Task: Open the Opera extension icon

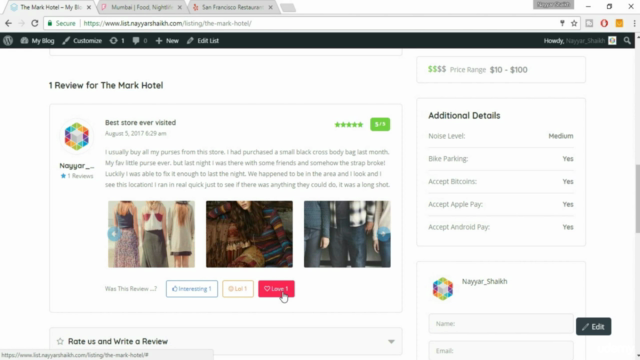Action: [604, 23]
